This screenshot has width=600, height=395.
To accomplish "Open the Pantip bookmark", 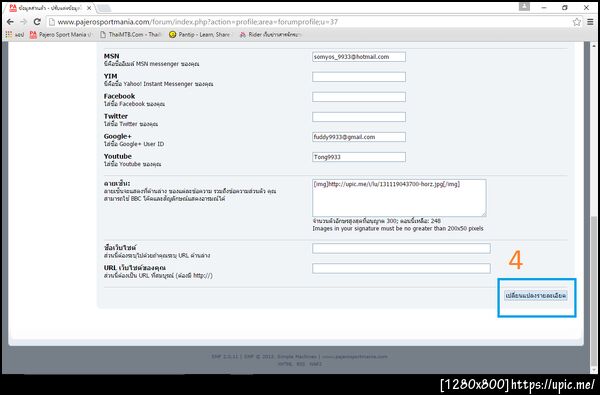I will click(199, 34).
